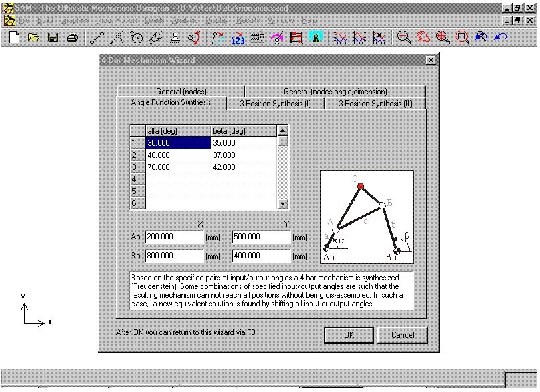Click the red abacus analysis icon
Viewport: 540px width, 392px height.
click(x=296, y=37)
